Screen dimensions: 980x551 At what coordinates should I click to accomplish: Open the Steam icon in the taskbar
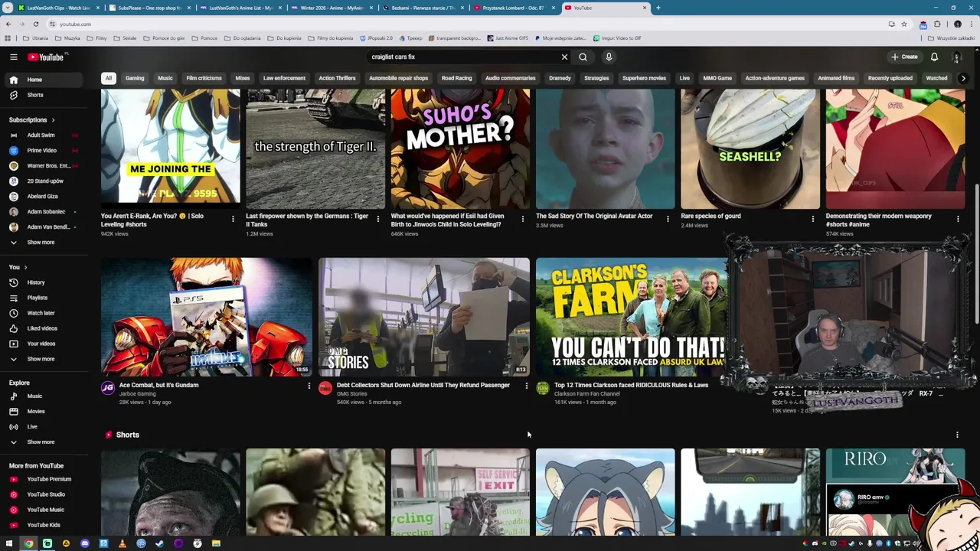[159, 543]
